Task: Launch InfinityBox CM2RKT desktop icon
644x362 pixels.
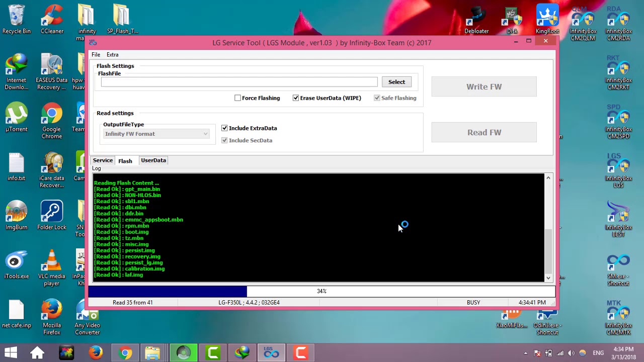Action: tap(618, 72)
